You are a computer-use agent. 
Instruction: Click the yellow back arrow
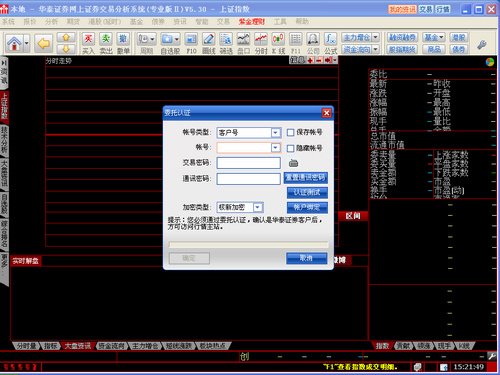(x=44, y=43)
